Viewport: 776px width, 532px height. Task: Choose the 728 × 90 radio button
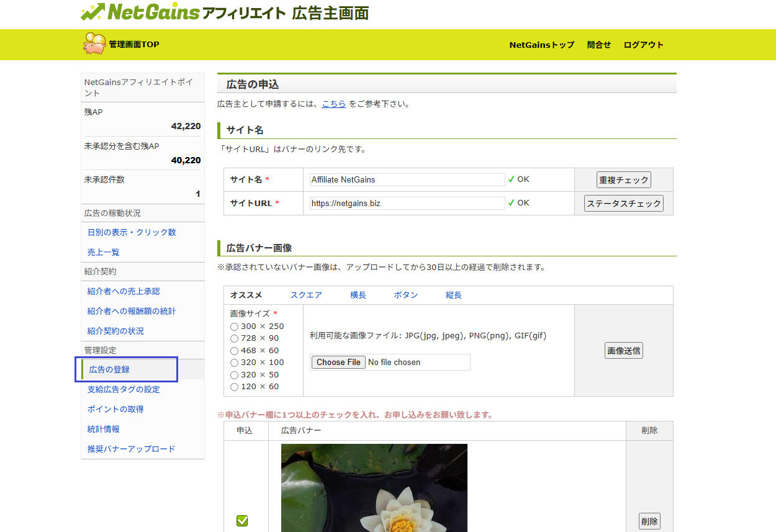pyautogui.click(x=234, y=338)
